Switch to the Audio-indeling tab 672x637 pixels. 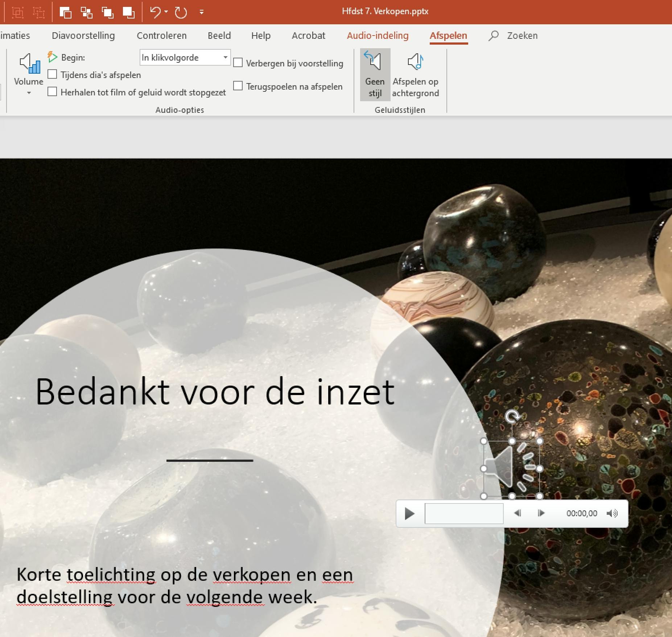tap(378, 36)
